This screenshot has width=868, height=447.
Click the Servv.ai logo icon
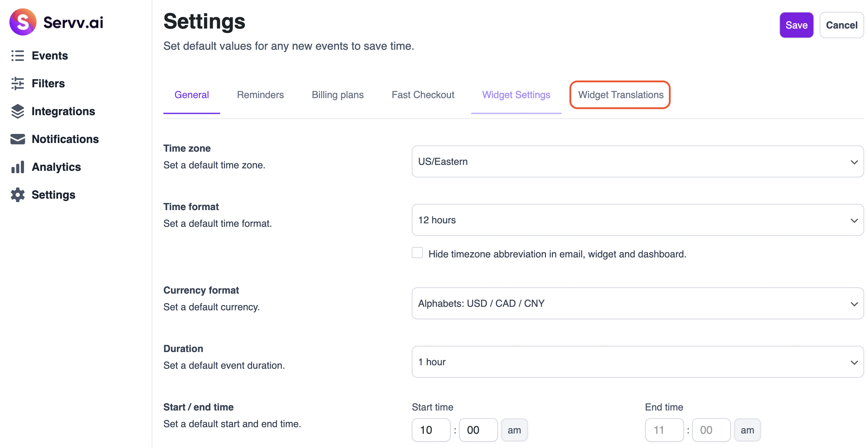23,22
